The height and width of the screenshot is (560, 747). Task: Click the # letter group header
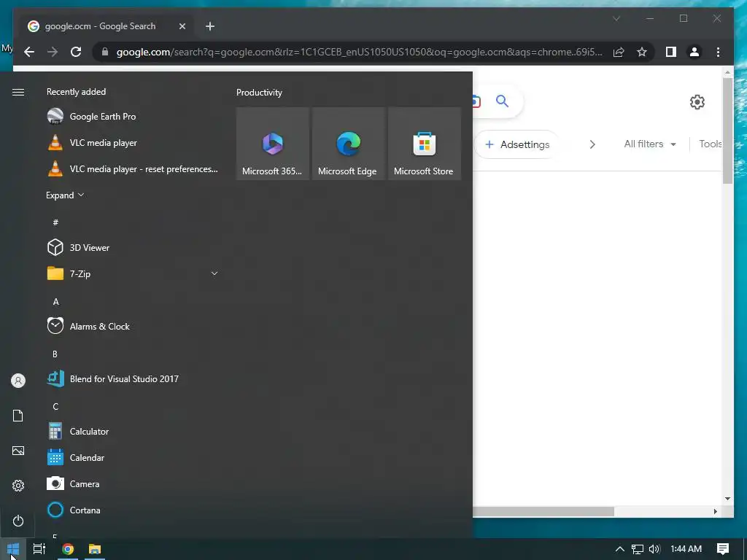point(55,222)
